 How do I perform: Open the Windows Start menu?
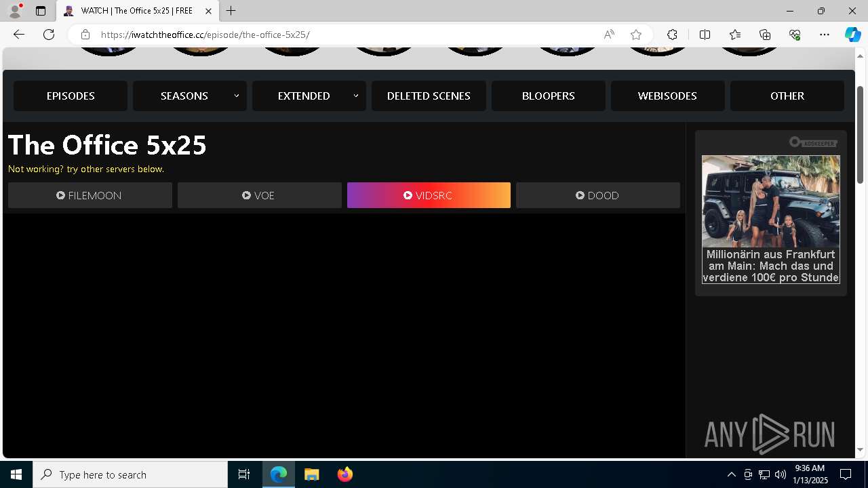click(16, 474)
